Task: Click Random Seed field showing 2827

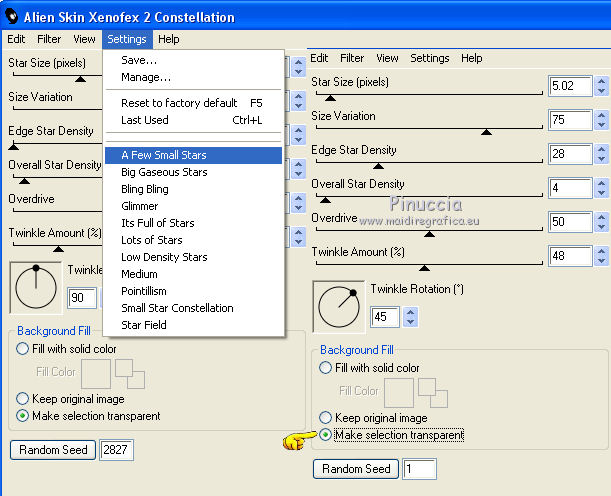Action: [x=117, y=450]
